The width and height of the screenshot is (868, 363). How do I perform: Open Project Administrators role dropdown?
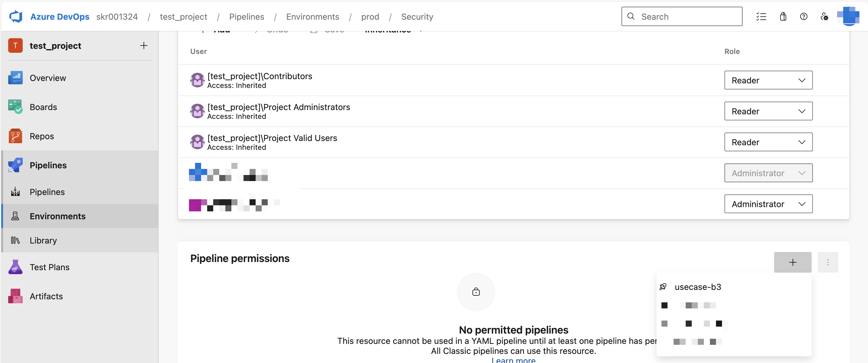coord(768,111)
